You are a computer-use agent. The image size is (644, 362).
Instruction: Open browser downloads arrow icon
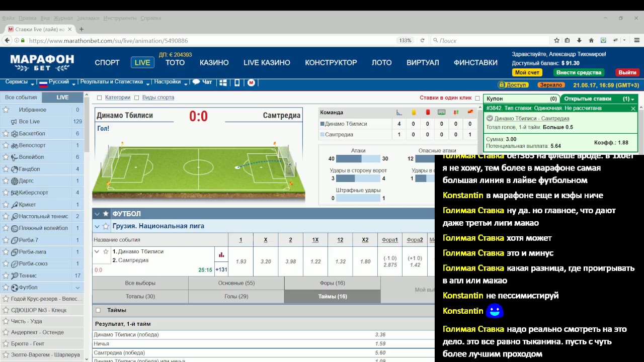(579, 41)
